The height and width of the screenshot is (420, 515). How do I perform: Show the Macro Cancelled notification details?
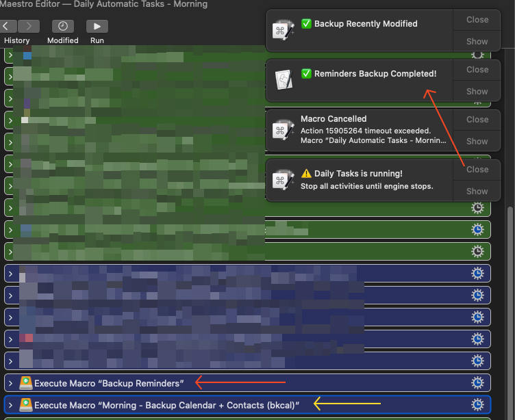coord(477,142)
